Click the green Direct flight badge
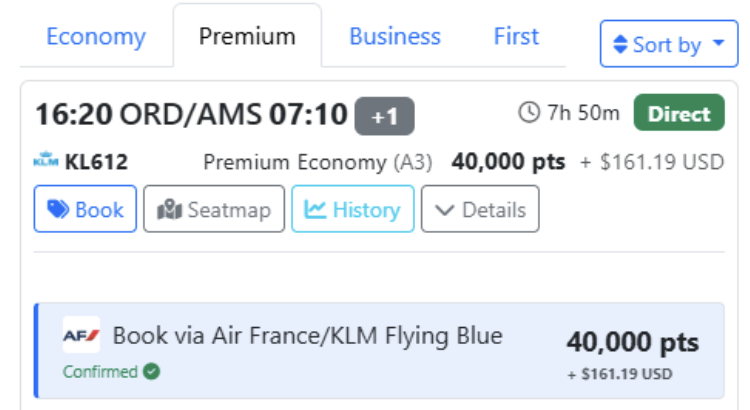 (679, 113)
